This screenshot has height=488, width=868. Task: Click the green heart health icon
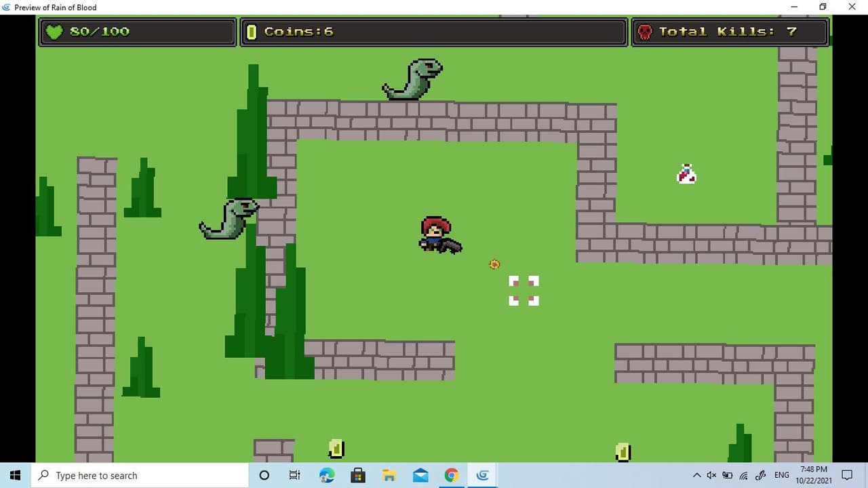click(x=54, y=32)
